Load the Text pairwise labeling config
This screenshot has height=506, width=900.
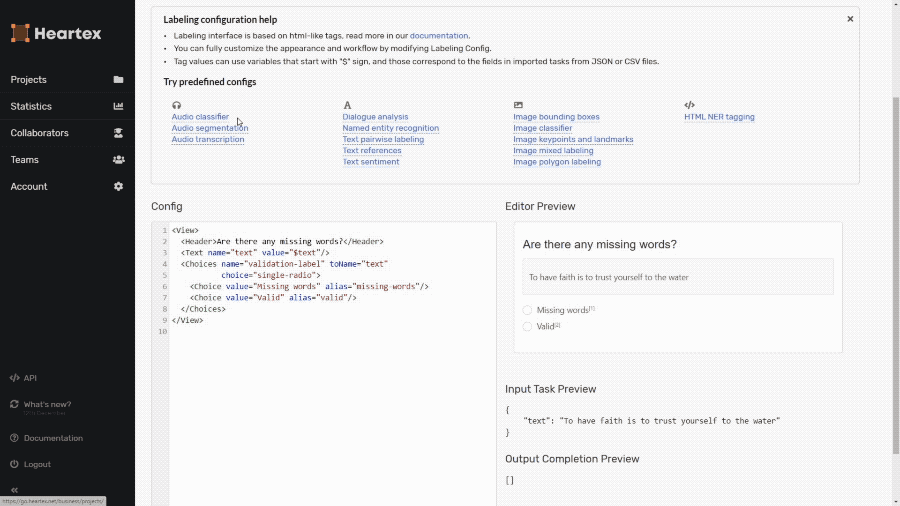[383, 139]
